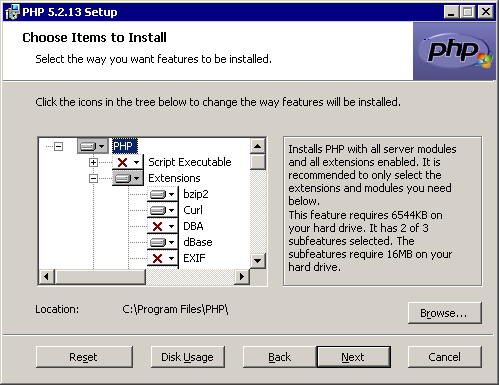The image size is (499, 385).
Task: Select the Curl extension label
Action: click(x=193, y=210)
